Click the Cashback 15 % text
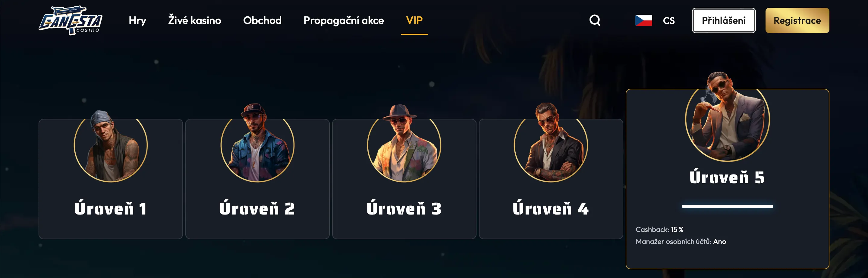The image size is (868, 278). (659, 229)
